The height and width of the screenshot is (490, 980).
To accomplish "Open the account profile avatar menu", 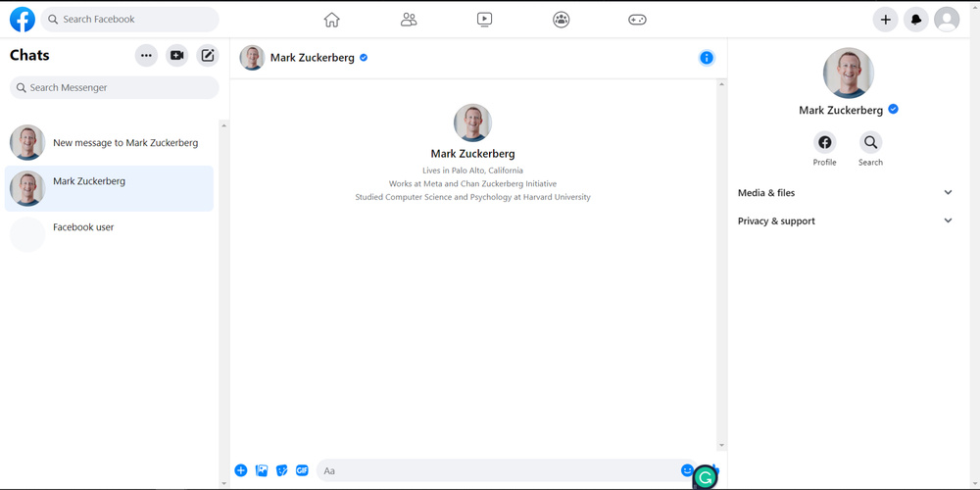I will pyautogui.click(x=947, y=20).
